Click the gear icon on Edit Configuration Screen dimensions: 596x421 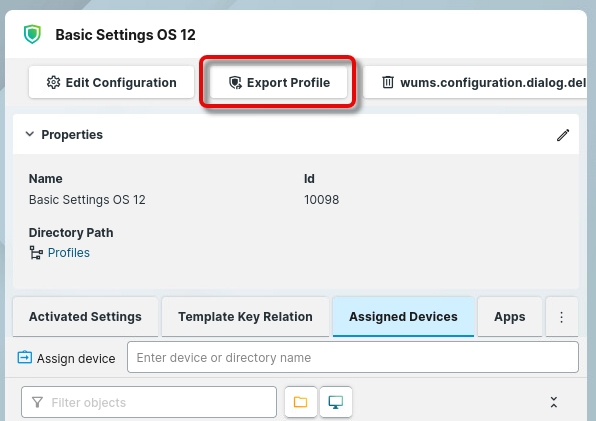pos(53,82)
